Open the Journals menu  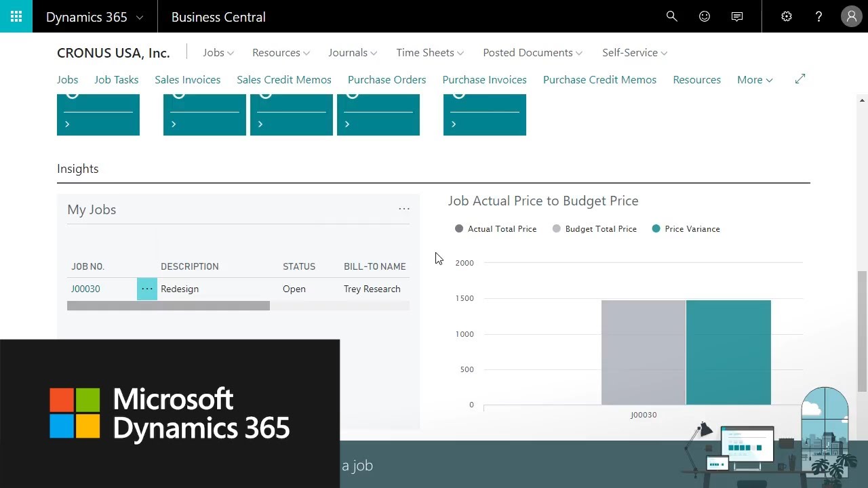[353, 53]
